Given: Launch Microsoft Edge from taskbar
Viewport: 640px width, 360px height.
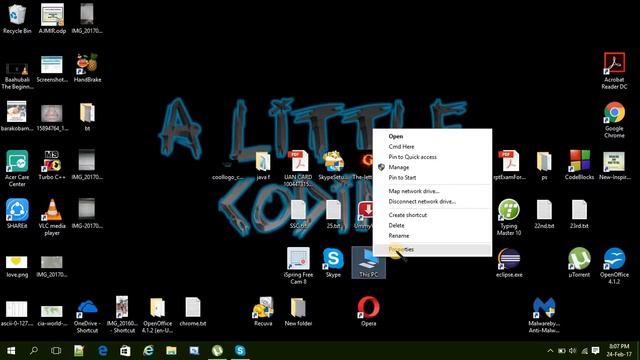Looking at the screenshot, I should coord(102,351).
